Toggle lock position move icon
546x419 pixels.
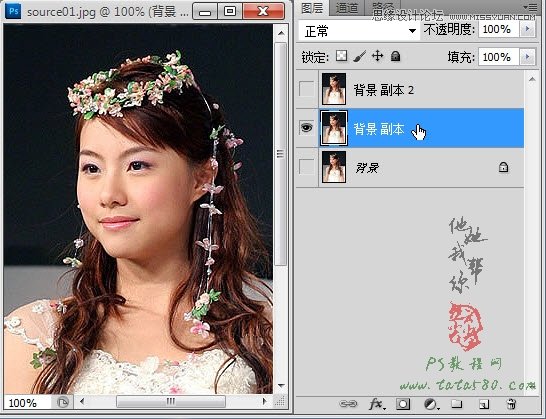coord(377,56)
